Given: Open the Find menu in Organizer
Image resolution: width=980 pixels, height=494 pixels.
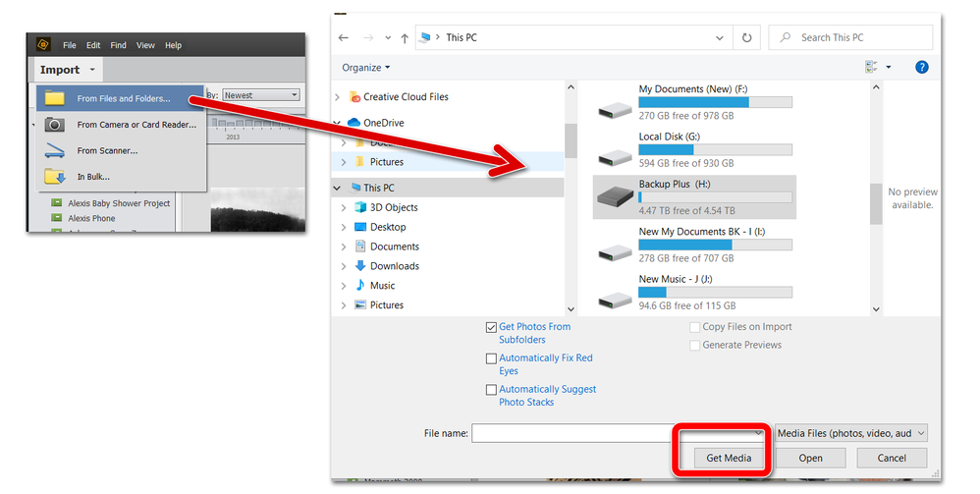Looking at the screenshot, I should tap(118, 45).
